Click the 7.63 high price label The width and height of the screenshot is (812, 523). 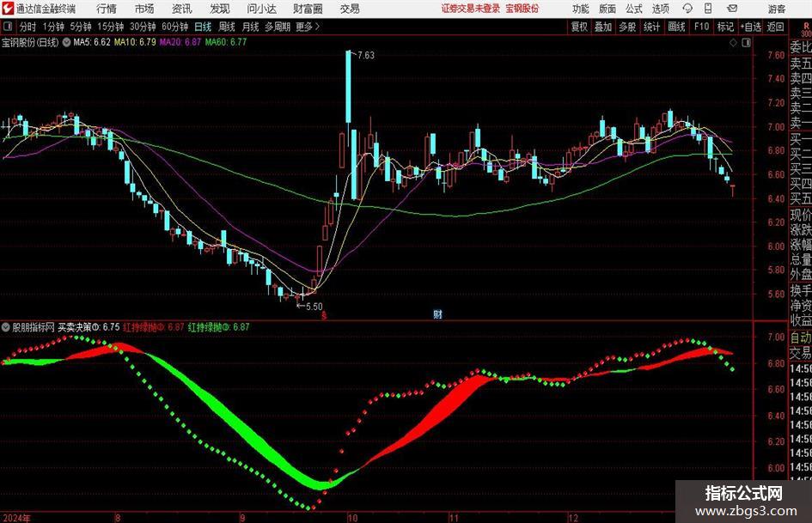click(x=365, y=56)
